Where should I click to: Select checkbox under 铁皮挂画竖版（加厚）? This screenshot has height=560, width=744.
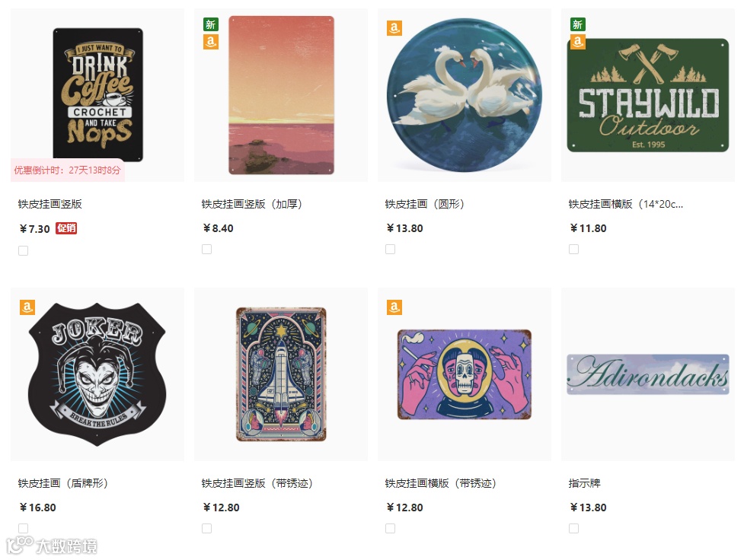(207, 249)
